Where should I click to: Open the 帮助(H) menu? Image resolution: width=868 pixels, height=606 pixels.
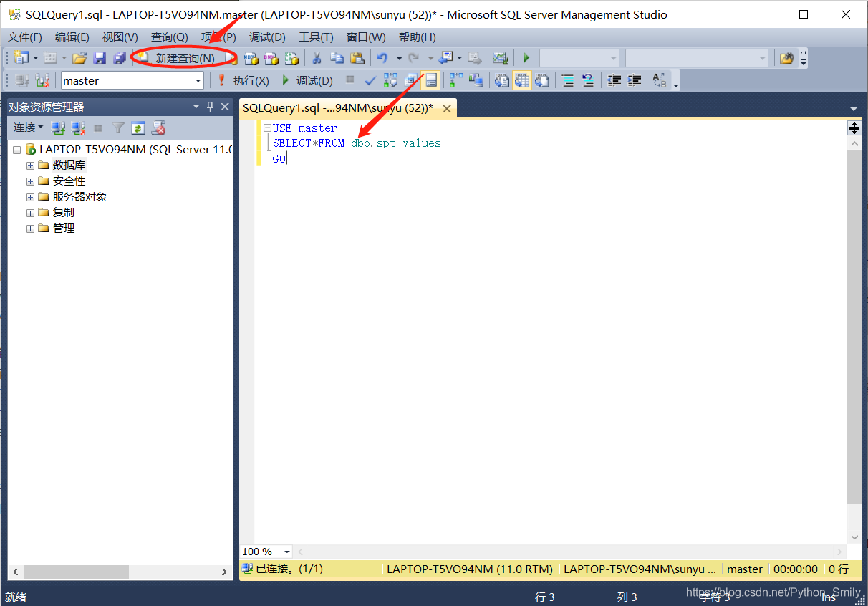(x=418, y=37)
